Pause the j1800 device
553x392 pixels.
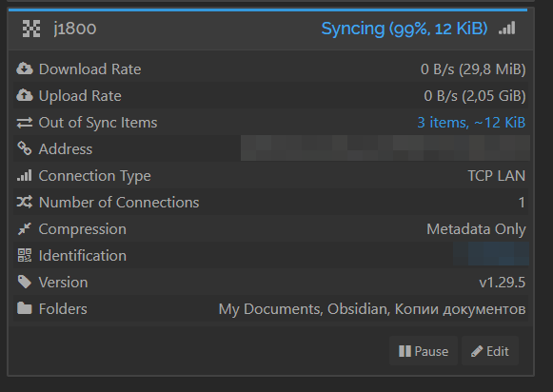(x=424, y=351)
